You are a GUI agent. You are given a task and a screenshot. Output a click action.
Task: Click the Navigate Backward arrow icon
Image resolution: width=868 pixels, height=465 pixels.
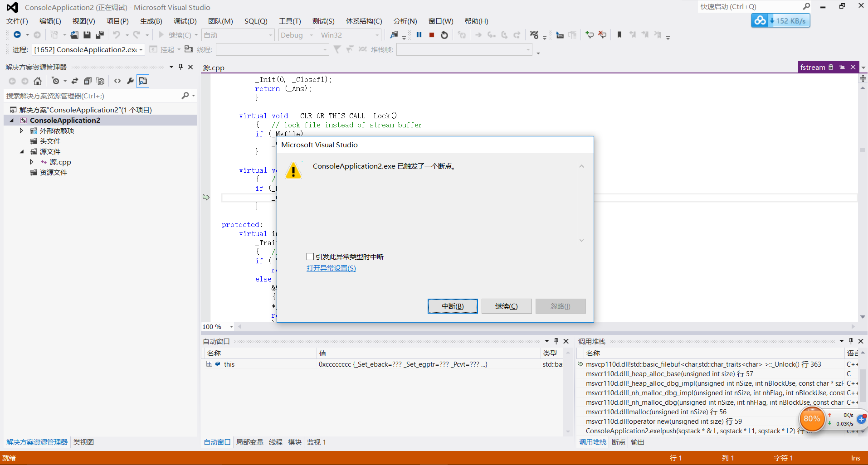17,35
